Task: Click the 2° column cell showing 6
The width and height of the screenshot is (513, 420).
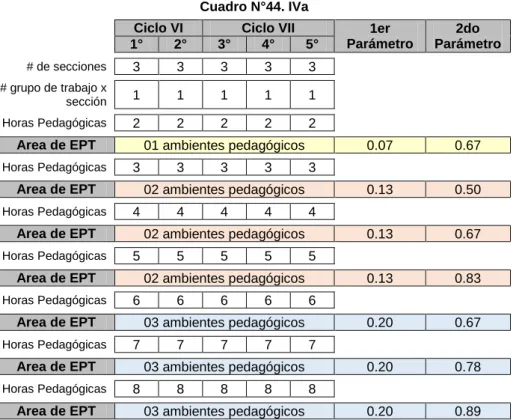Action: click(180, 300)
